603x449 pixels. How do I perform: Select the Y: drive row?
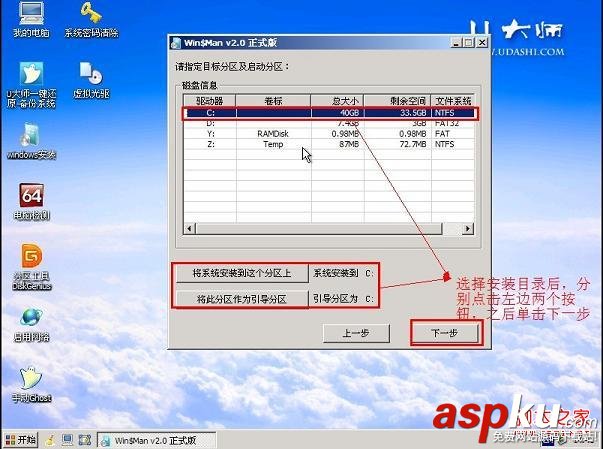point(329,134)
